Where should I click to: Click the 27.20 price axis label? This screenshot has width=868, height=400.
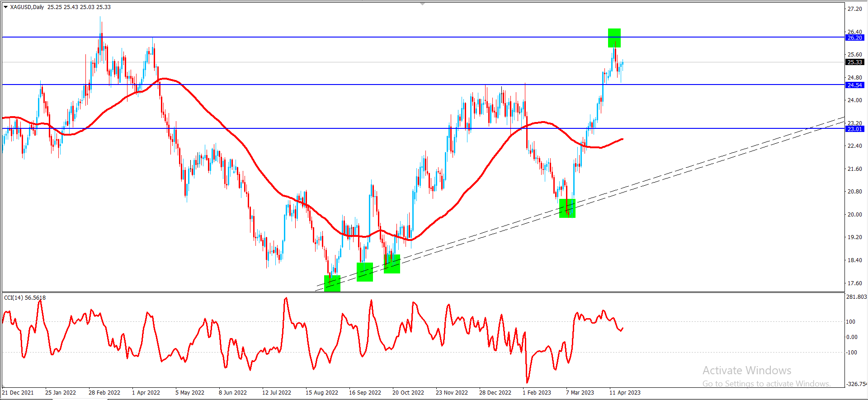pos(855,9)
